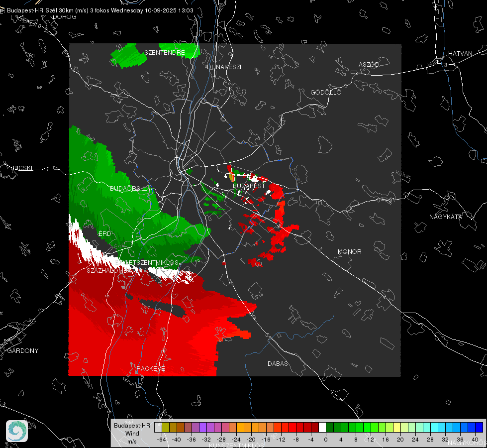Click the MONOR town label

click(x=349, y=251)
